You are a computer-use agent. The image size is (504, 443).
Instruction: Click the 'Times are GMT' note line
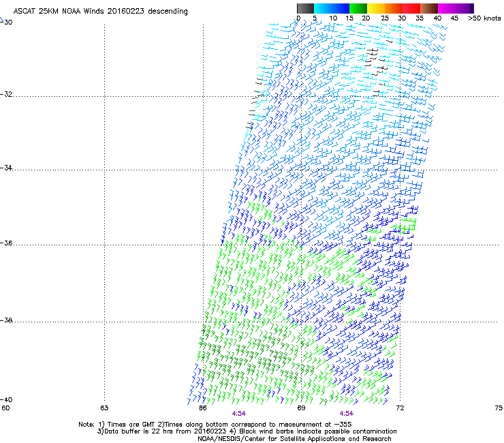click(215, 425)
